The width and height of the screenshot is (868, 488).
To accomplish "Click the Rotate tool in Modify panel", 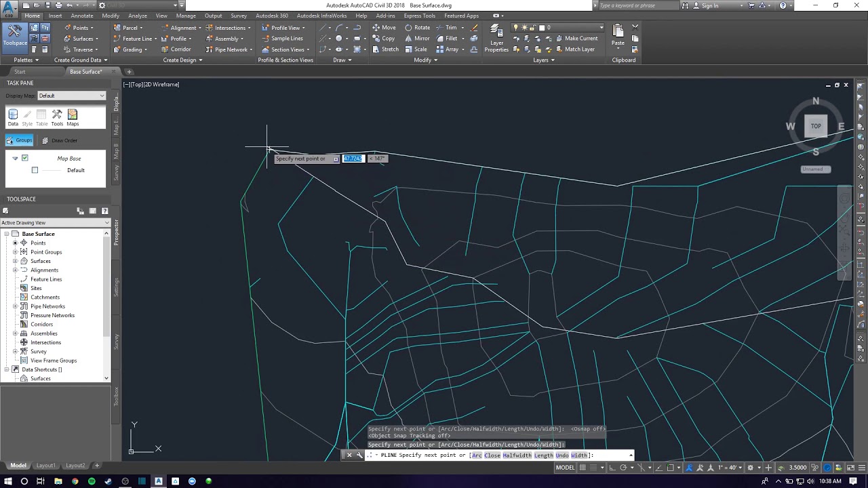I will 417,28.
